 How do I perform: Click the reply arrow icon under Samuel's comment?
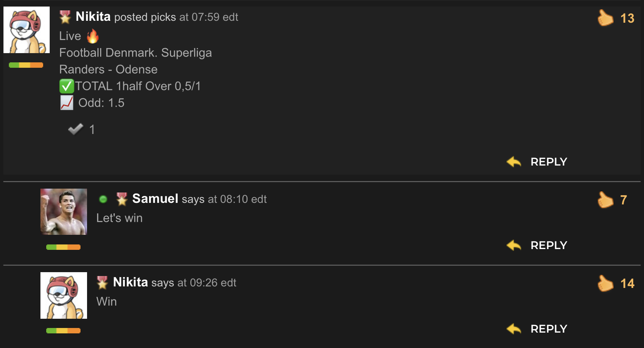(514, 245)
